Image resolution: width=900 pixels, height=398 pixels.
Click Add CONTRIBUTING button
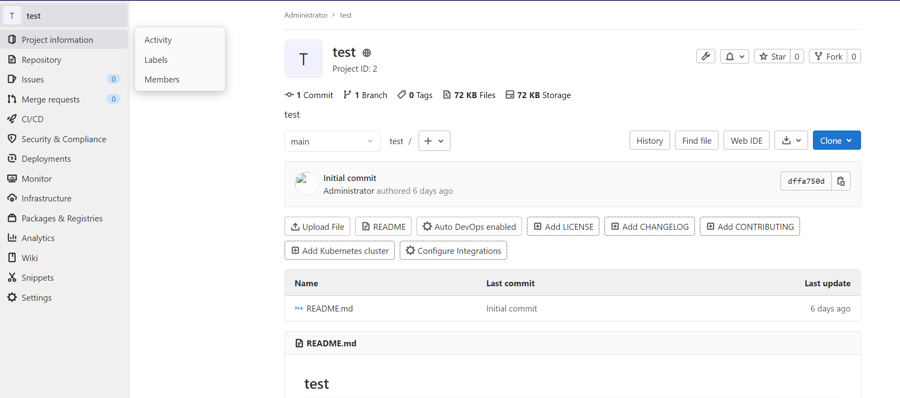[x=750, y=226]
